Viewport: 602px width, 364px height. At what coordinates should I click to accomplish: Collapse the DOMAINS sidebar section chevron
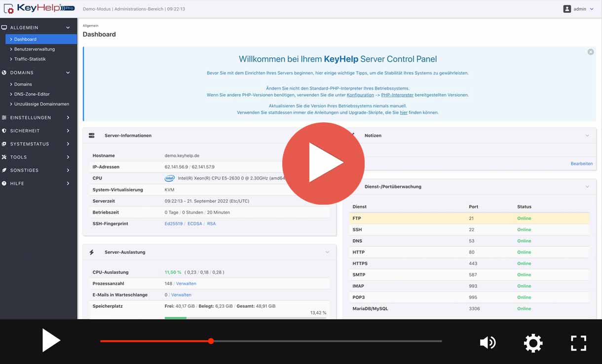coord(68,73)
